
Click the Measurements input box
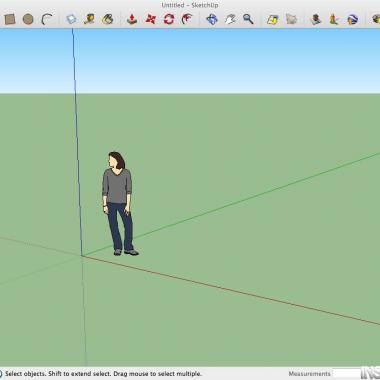[347, 374]
